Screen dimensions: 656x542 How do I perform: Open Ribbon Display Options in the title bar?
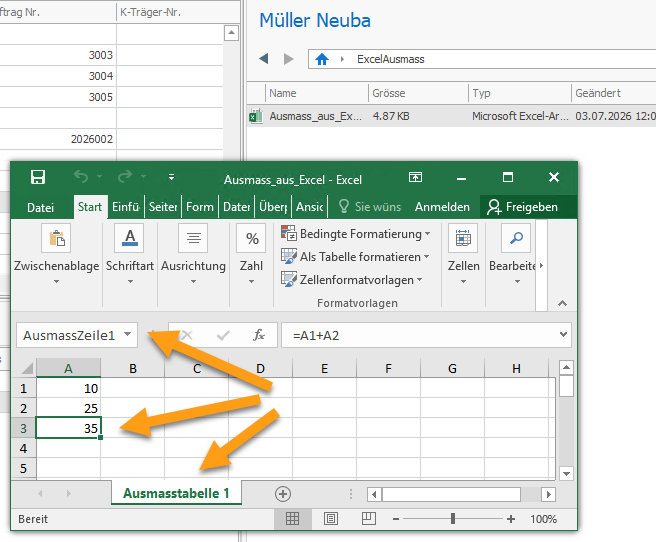coord(415,177)
